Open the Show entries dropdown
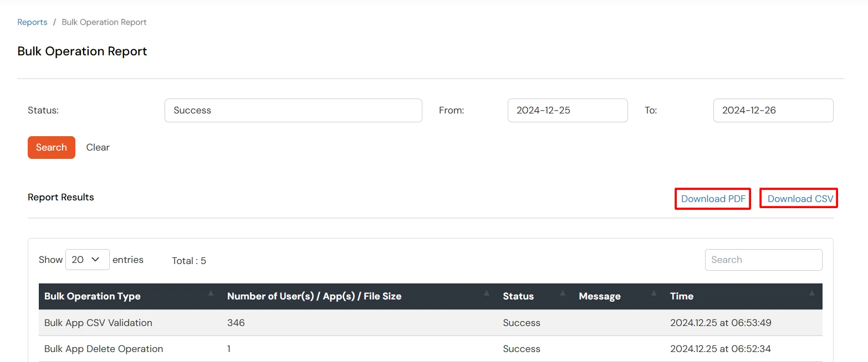The image size is (868, 362). pos(87,259)
